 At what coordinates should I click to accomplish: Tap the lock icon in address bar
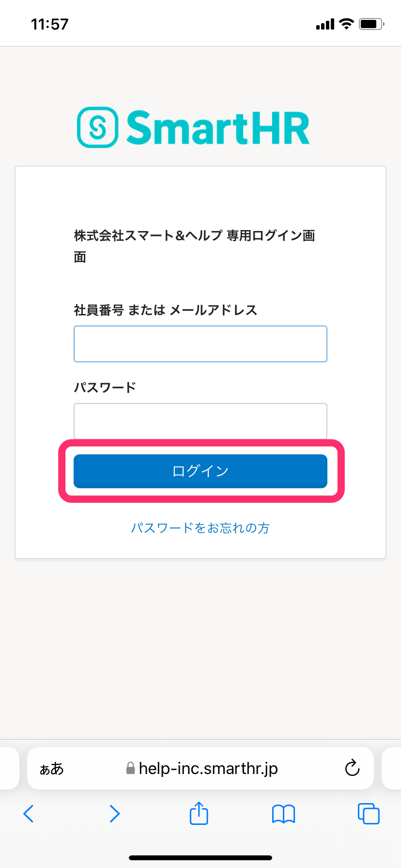[130, 768]
